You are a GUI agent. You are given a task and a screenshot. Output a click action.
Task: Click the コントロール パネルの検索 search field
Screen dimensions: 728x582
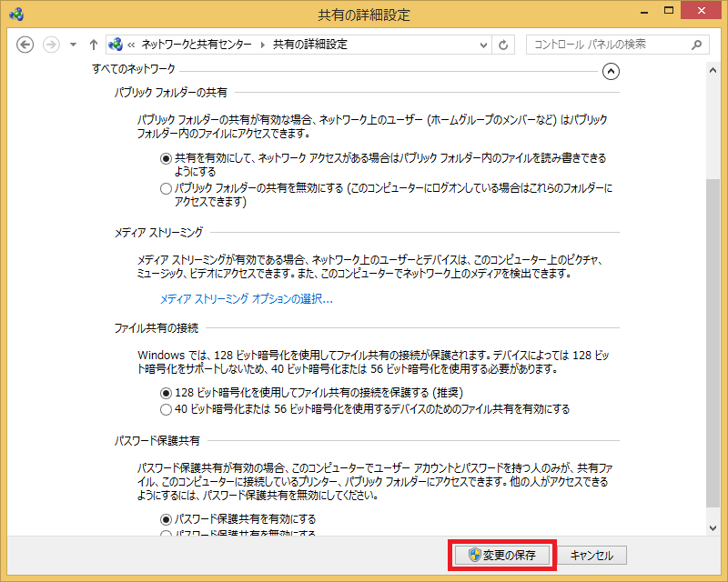(608, 45)
